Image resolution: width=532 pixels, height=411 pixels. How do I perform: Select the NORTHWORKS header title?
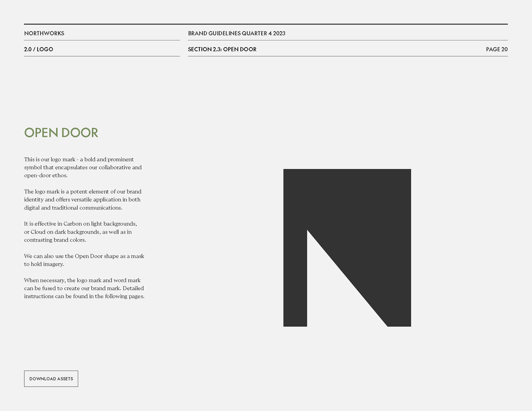coord(44,33)
